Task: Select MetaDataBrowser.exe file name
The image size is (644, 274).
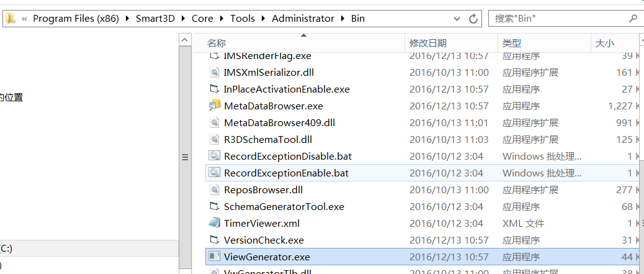Action: [274, 106]
